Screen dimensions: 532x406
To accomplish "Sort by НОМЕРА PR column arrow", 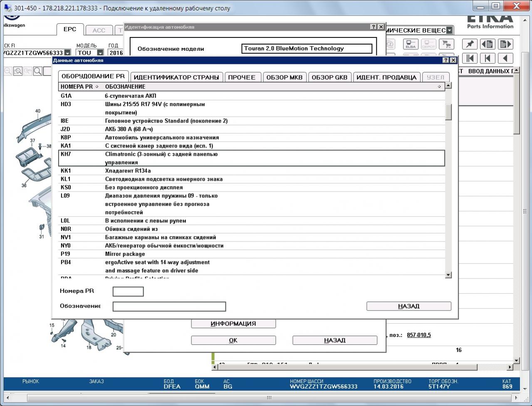I will (97, 87).
